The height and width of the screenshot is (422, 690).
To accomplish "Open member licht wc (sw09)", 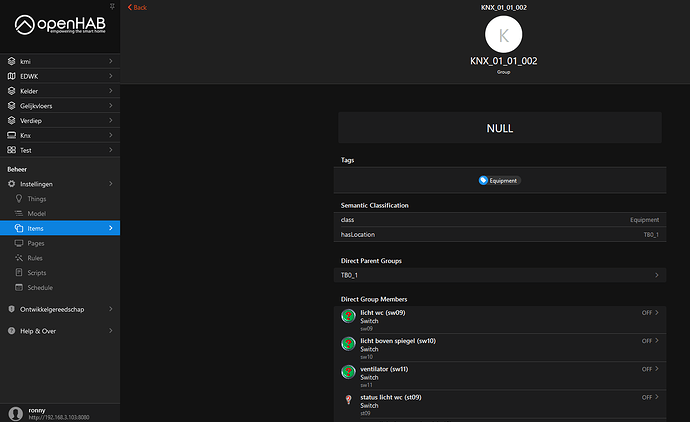I will point(500,319).
